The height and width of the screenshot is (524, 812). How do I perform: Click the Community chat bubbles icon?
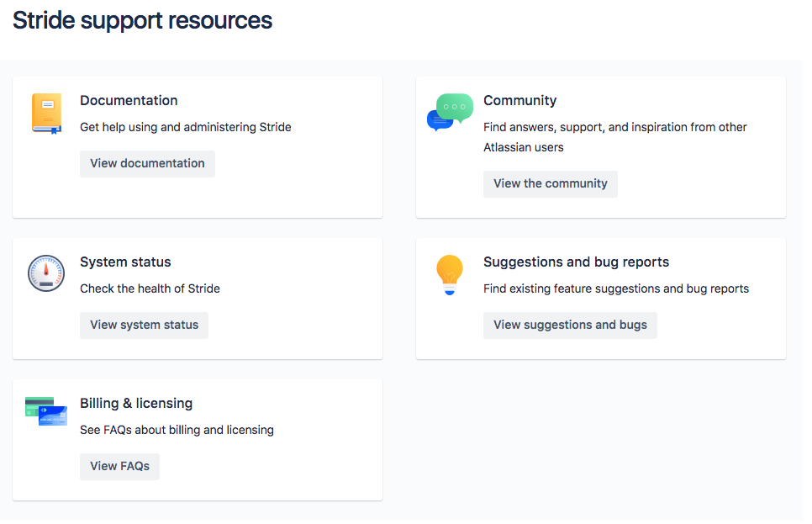coord(450,112)
